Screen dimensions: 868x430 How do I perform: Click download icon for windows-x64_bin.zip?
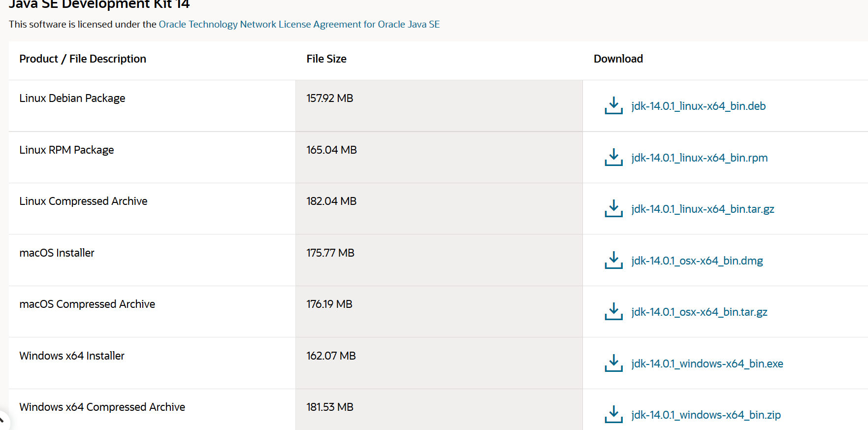click(x=613, y=415)
